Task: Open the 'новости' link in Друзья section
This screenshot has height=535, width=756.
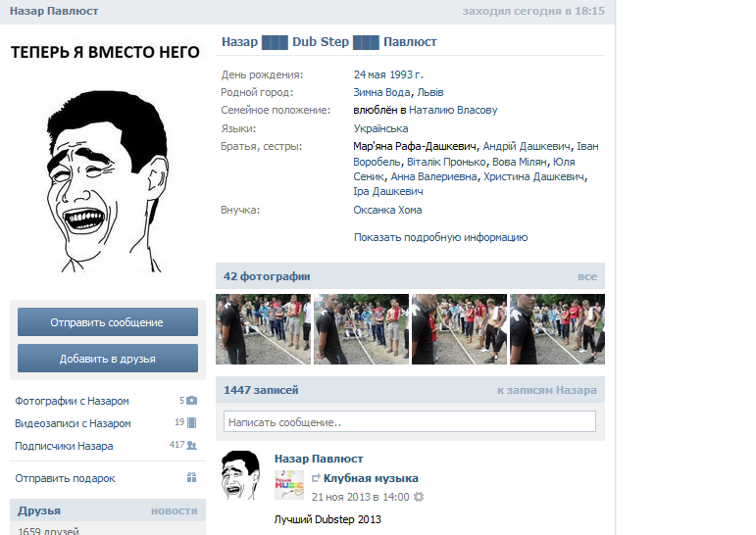Action: click(x=174, y=511)
